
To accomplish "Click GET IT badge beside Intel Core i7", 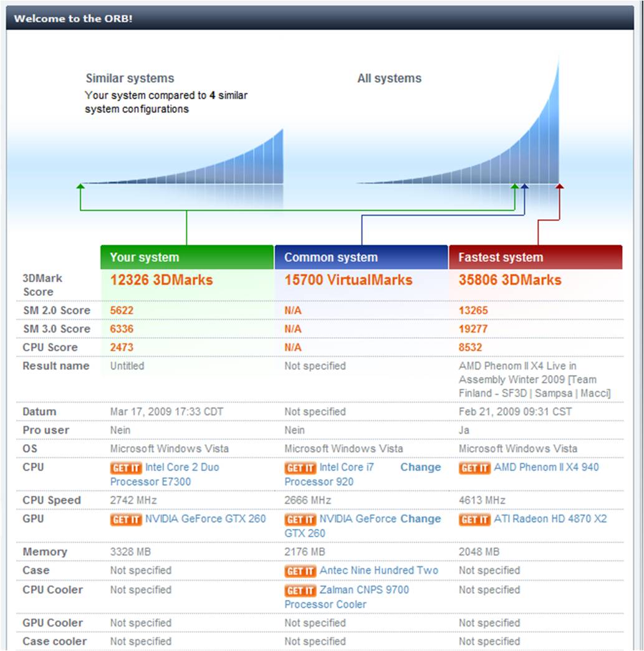I will click(x=300, y=468).
